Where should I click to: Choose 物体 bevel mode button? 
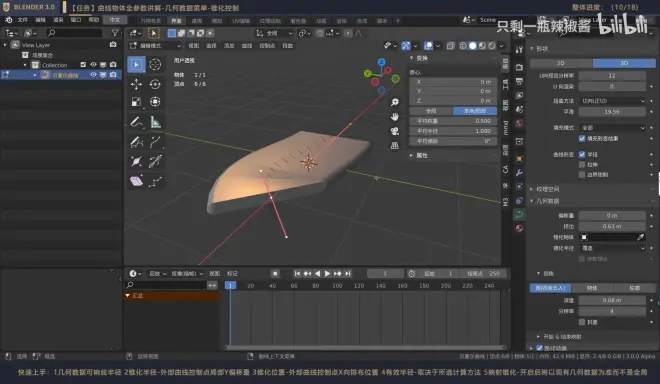click(592, 288)
